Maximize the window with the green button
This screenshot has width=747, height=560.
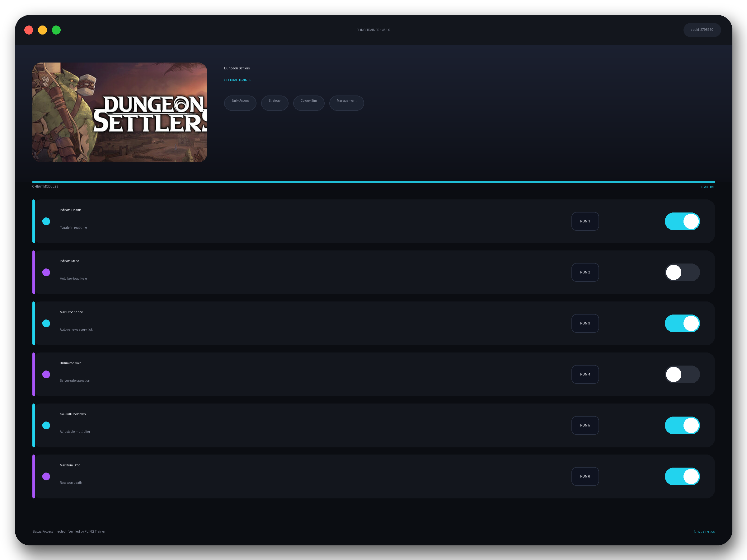[56, 30]
